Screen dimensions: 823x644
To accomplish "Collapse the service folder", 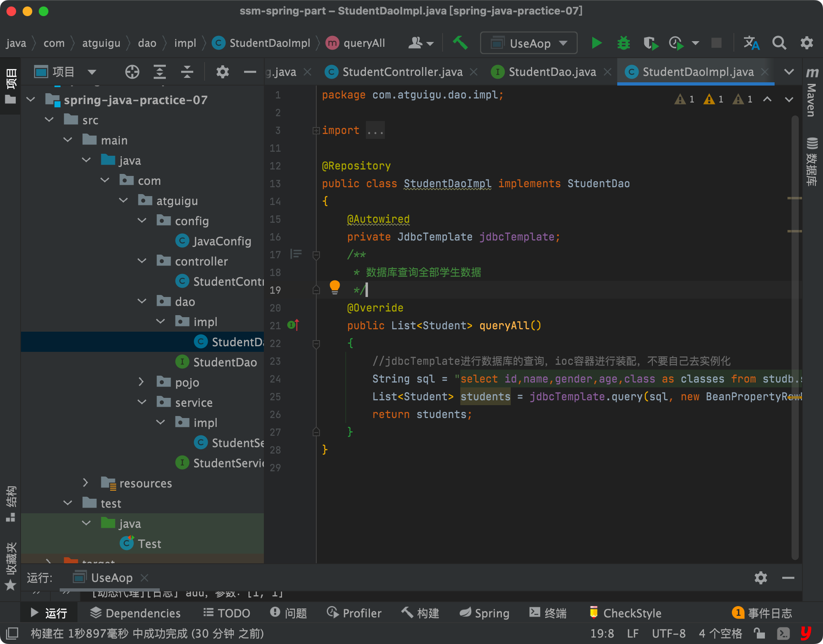I will click(x=142, y=402).
